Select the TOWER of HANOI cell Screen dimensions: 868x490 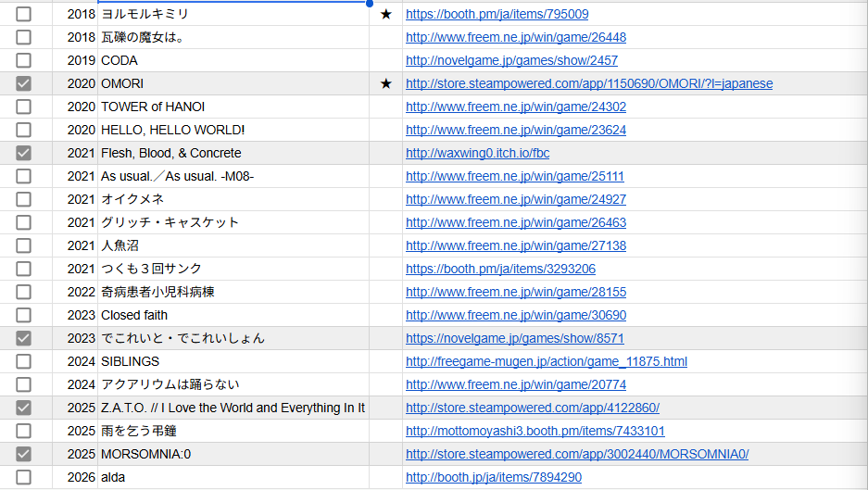coord(233,107)
